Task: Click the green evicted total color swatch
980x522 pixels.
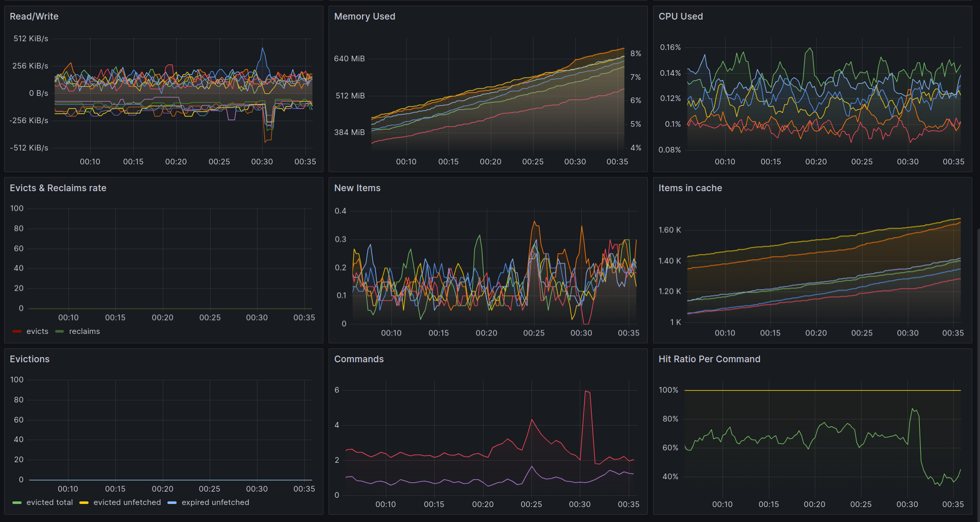Action: [x=17, y=502]
